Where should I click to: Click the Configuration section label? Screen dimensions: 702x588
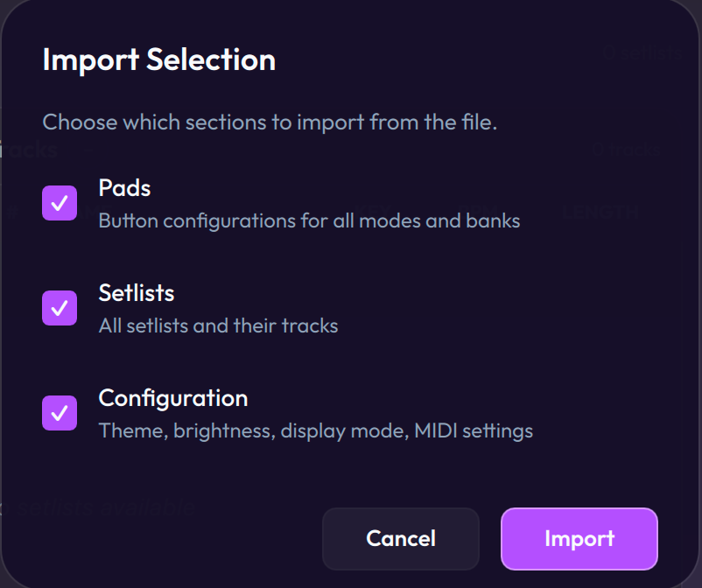pos(173,398)
